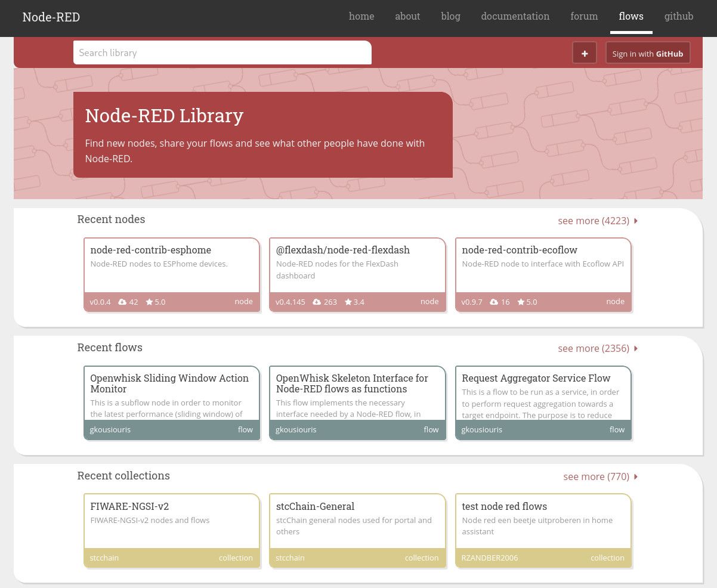
Task: Click 'FIWARE-NGSI-v2 nodes and flows' description
Action: point(150,521)
